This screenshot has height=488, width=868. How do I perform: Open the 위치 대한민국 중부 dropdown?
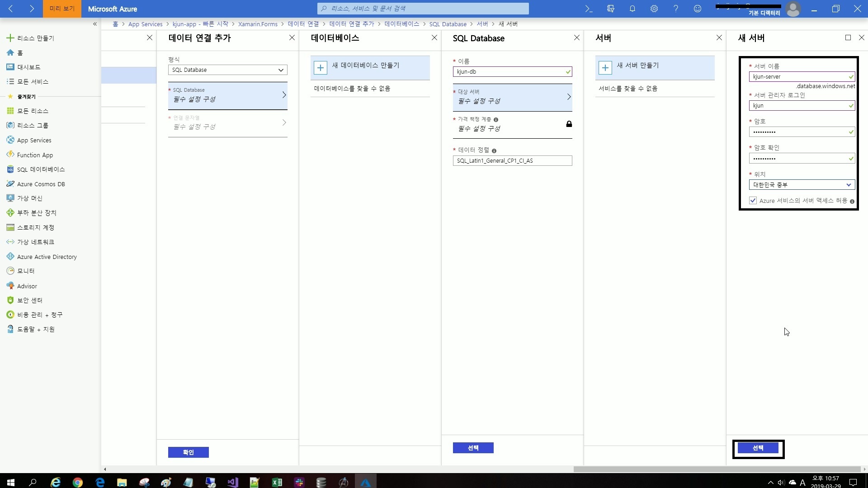tap(802, 185)
